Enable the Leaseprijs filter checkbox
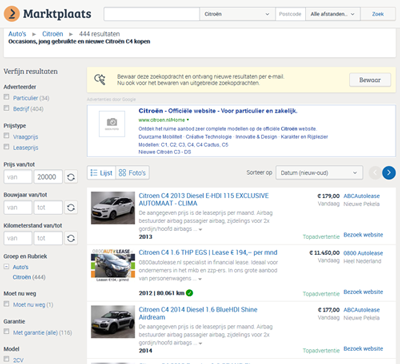Image resolution: width=400 pixels, height=364 pixels. [x=6, y=147]
